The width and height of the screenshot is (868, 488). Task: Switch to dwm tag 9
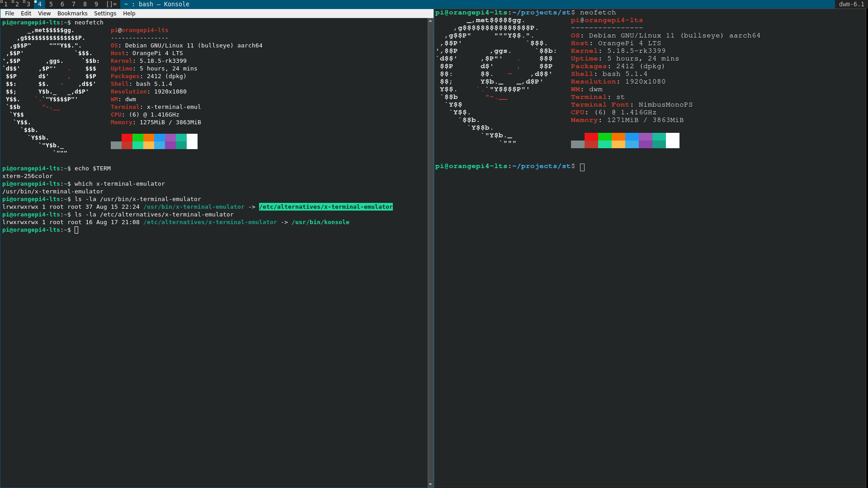(x=96, y=4)
